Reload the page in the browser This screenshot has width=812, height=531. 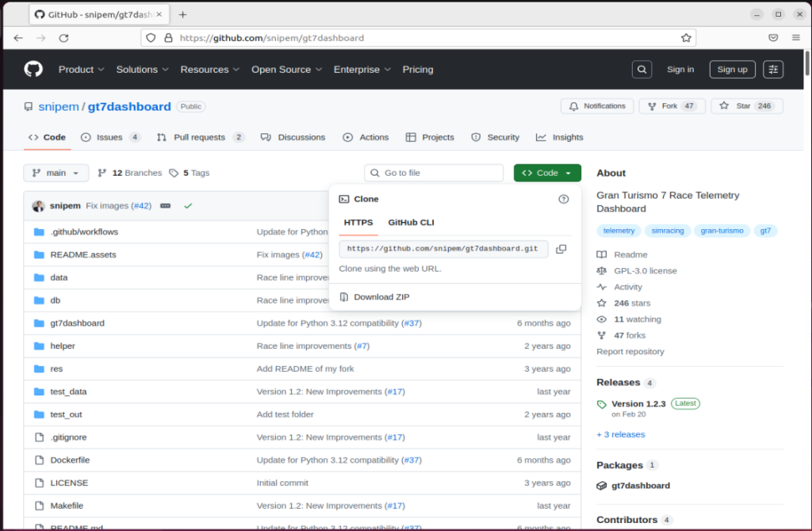[63, 38]
